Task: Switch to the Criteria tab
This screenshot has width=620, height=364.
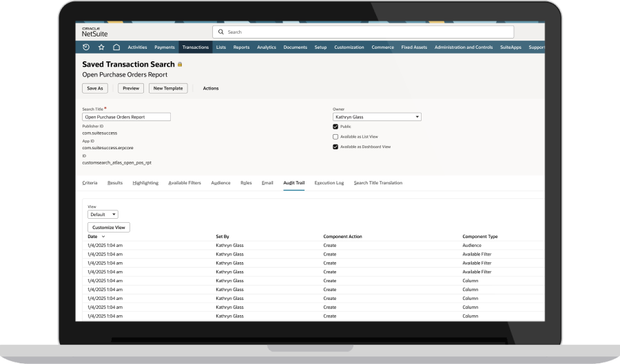Action: (x=90, y=183)
